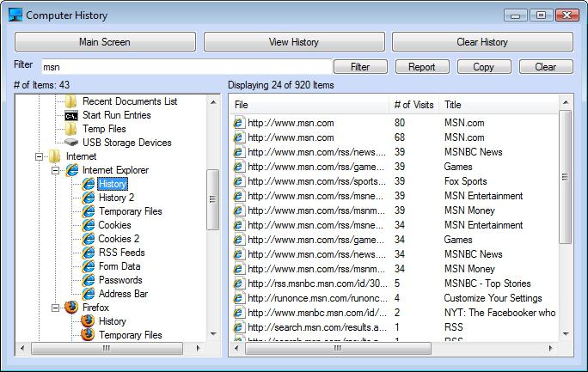588x372 pixels.
Task: Click the IE icon beside Passwords
Action: point(89,280)
